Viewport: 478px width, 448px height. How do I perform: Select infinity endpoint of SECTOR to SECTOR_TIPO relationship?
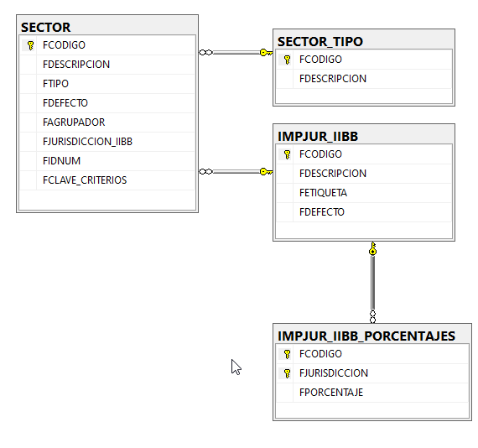205,53
